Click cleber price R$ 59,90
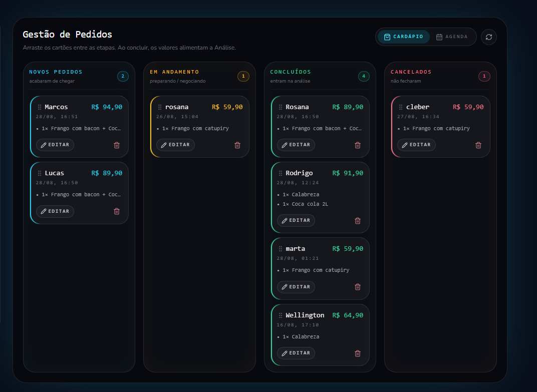The image size is (537, 392). pyautogui.click(x=468, y=107)
